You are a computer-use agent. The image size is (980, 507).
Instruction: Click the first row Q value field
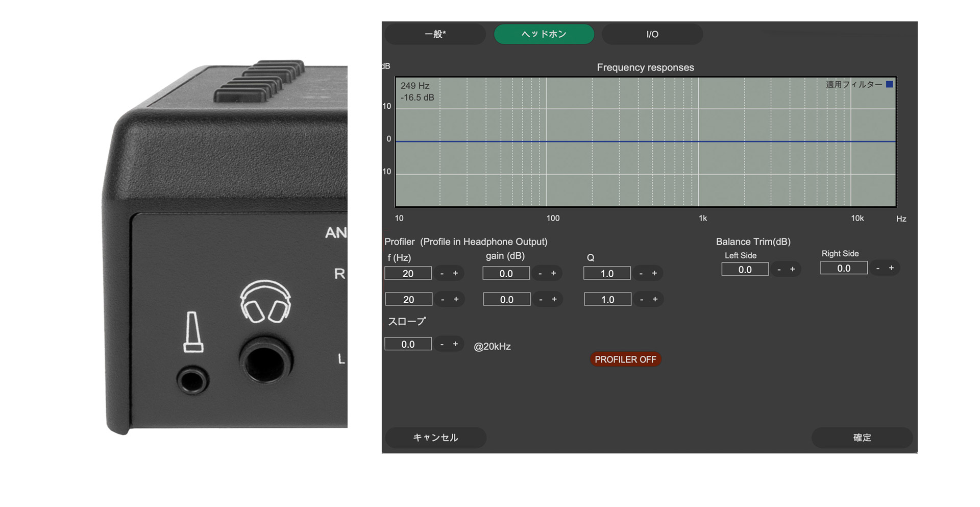click(607, 273)
